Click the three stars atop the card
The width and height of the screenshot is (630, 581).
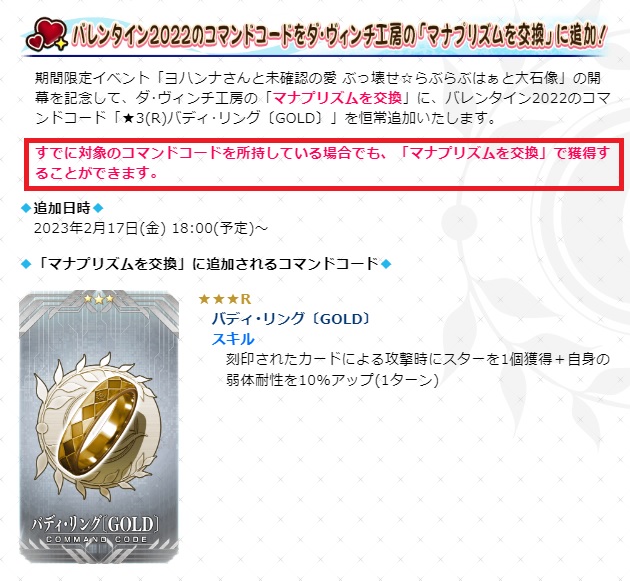click(x=98, y=299)
